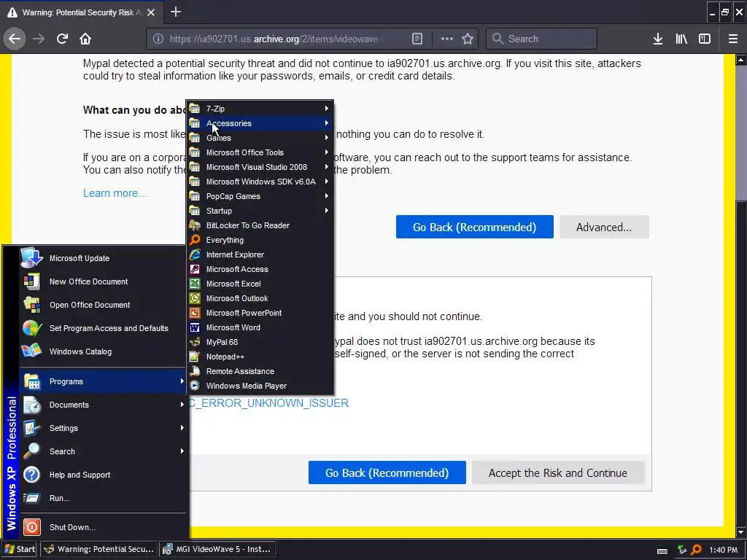
Task: Click the browser Back arrow button
Action: 15,39
